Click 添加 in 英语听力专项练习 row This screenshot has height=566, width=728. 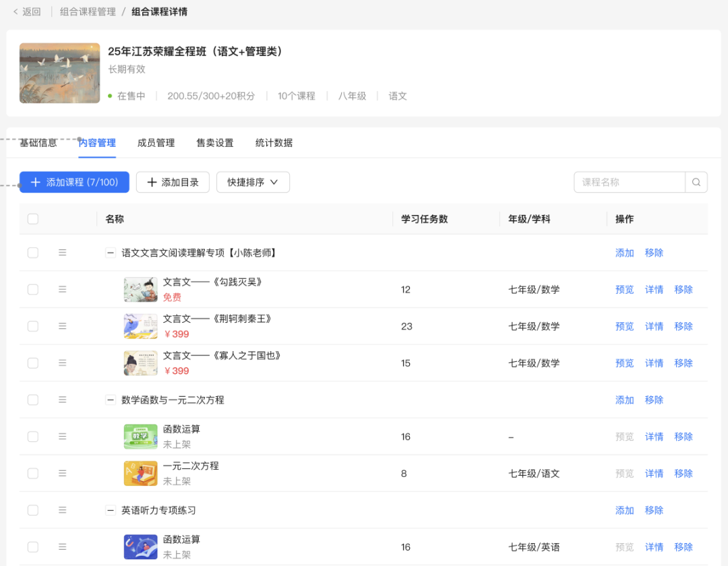(624, 510)
